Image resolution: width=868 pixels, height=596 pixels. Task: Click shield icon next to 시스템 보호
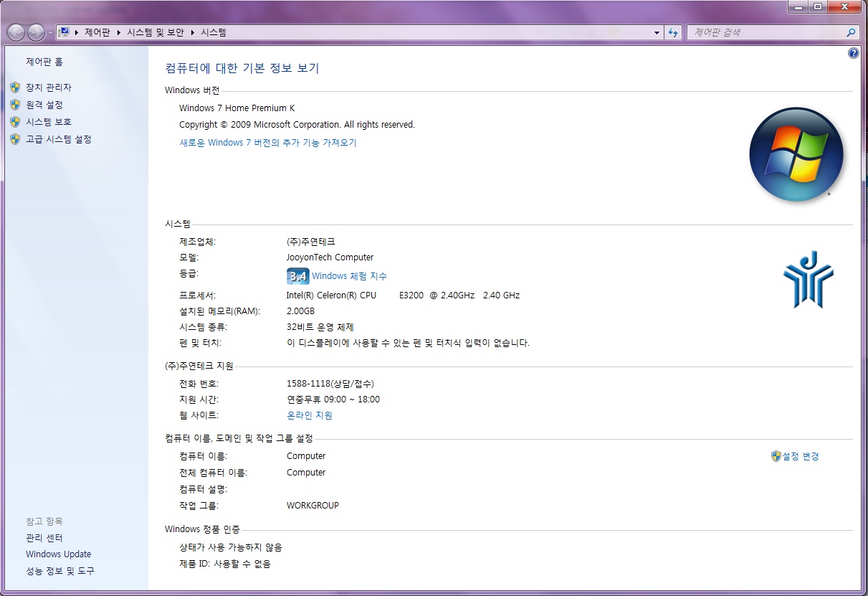pos(15,122)
